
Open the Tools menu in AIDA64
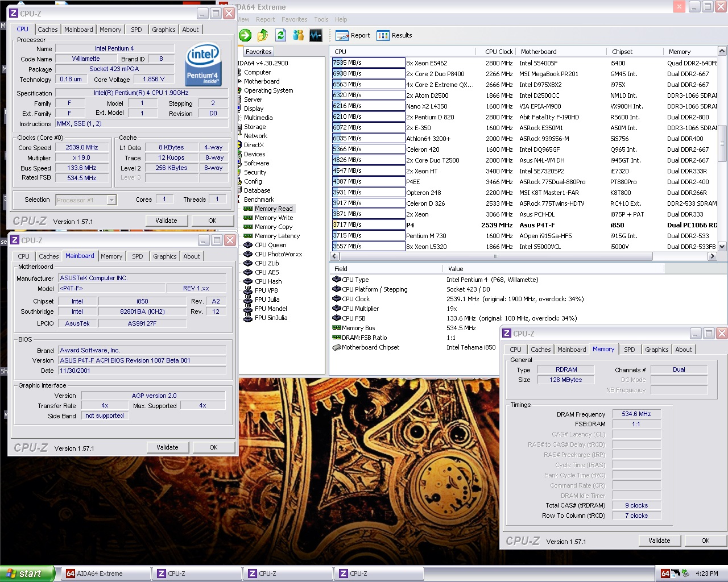coord(321,19)
